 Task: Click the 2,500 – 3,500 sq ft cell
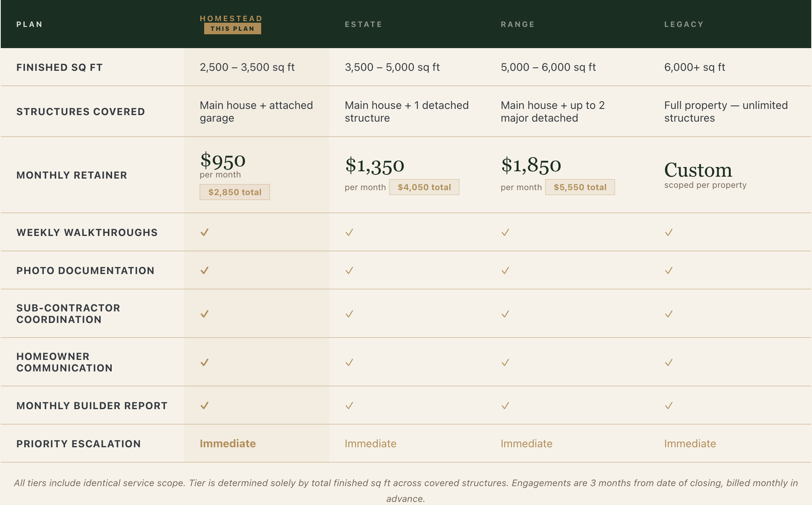coord(247,67)
